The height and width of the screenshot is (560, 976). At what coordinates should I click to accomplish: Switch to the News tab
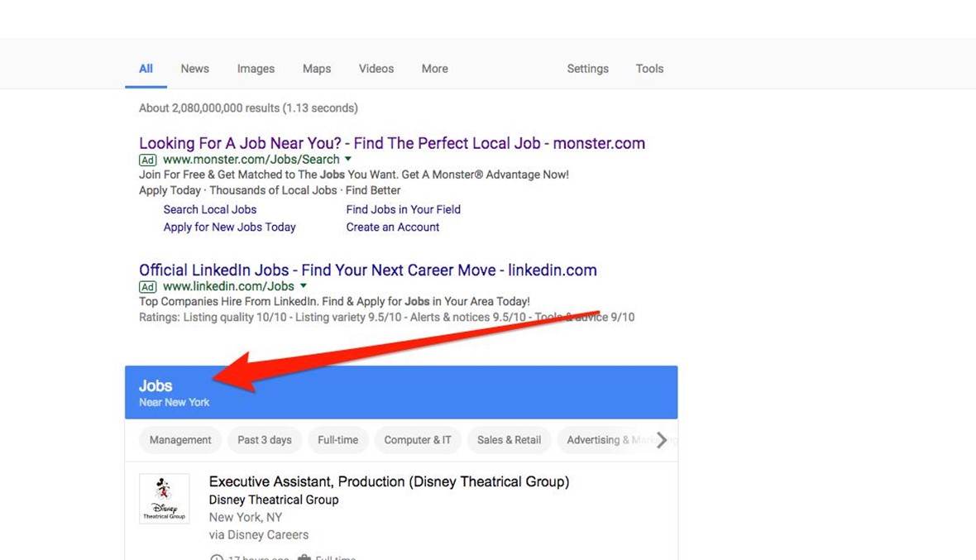click(x=194, y=69)
